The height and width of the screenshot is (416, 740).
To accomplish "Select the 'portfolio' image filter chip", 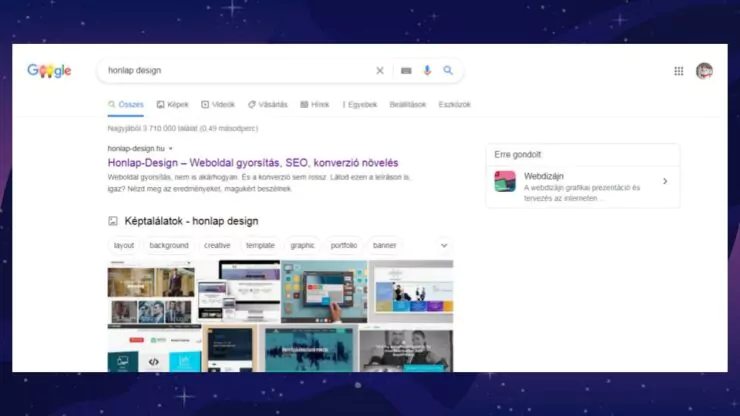I will pyautogui.click(x=344, y=246).
